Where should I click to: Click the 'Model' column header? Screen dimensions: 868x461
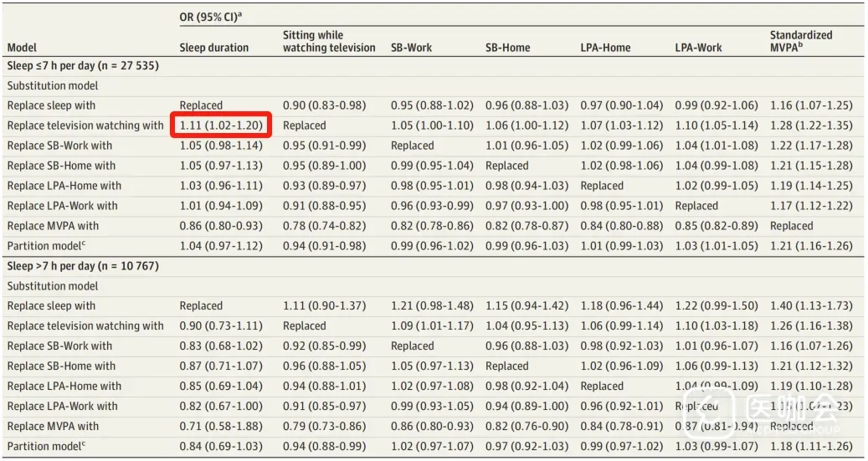(22, 48)
